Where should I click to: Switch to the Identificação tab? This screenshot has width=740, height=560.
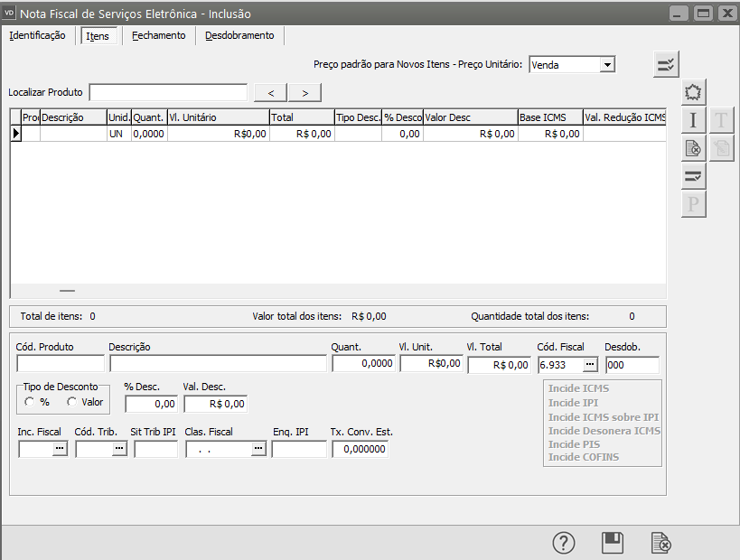coord(37,35)
